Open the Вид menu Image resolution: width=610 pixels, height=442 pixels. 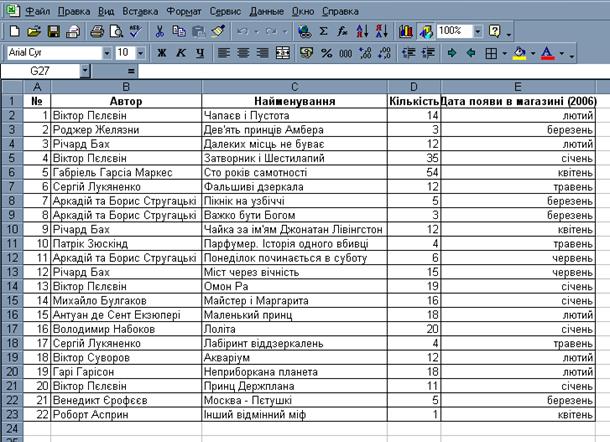(106, 12)
